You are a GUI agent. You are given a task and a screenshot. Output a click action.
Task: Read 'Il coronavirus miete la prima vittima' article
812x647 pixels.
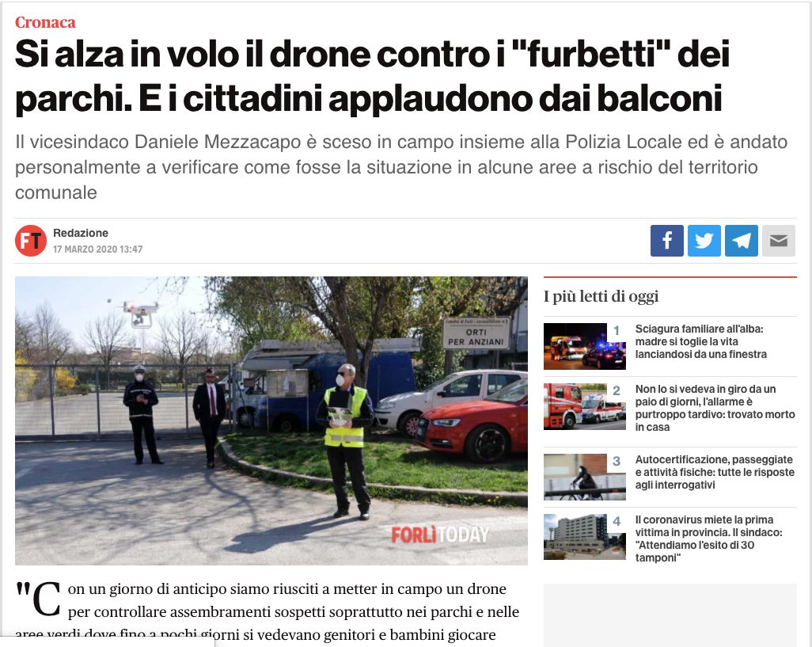tap(709, 539)
